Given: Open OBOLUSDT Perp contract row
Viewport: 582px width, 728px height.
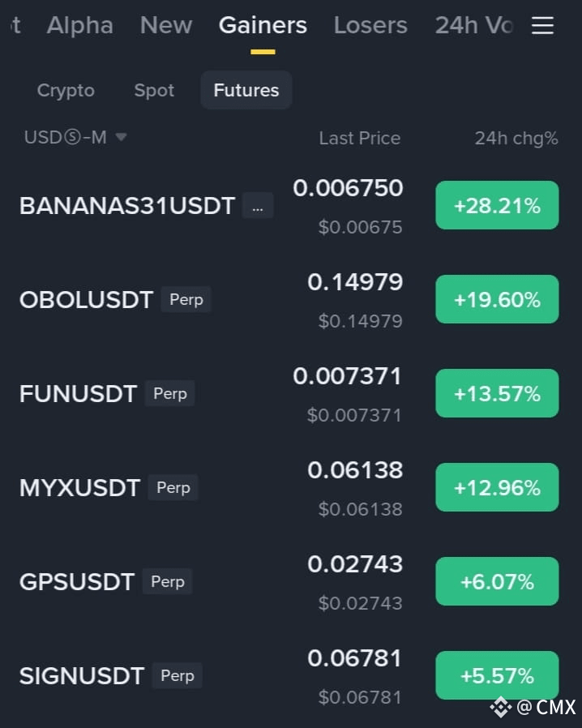Looking at the screenshot, I should (x=289, y=299).
